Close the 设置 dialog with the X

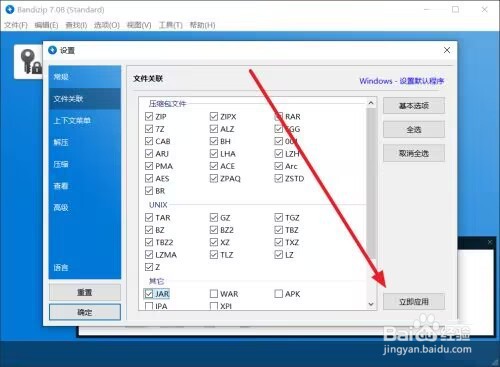click(447, 50)
